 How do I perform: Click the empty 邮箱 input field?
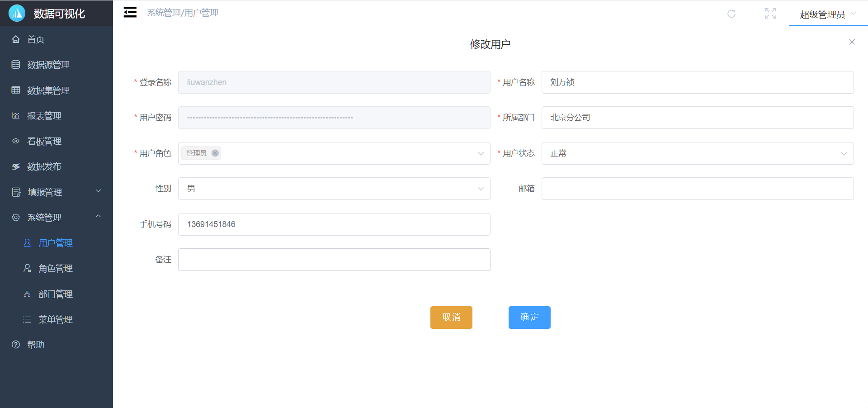[698, 189]
